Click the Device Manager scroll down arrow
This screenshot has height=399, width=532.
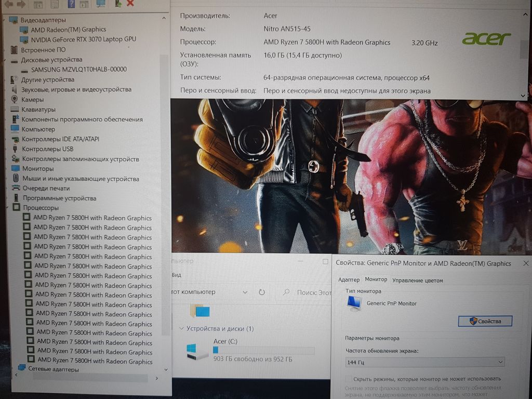click(x=166, y=369)
